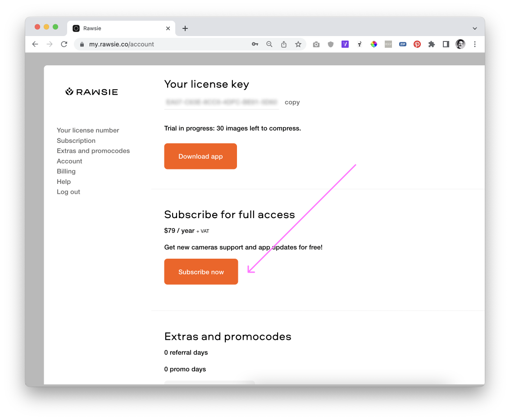The image size is (510, 420).
Task: Open the password key icon
Action: pyautogui.click(x=255, y=44)
